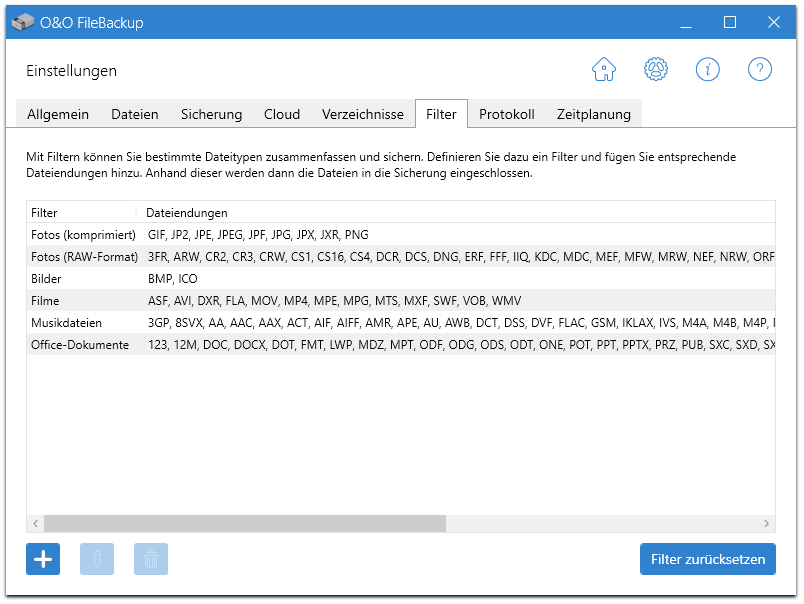Viewport: 804px width, 604px height.
Task: Click the ASF, AVI, DXR extensions cell
Action: click(334, 301)
